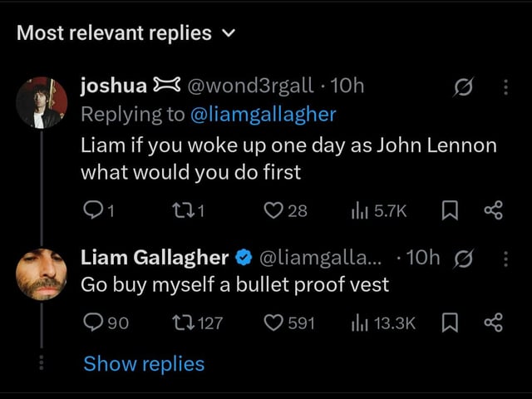Show replies under Liam Gallagher's tweet
Image resolution: width=532 pixels, height=399 pixels.
[x=144, y=364]
